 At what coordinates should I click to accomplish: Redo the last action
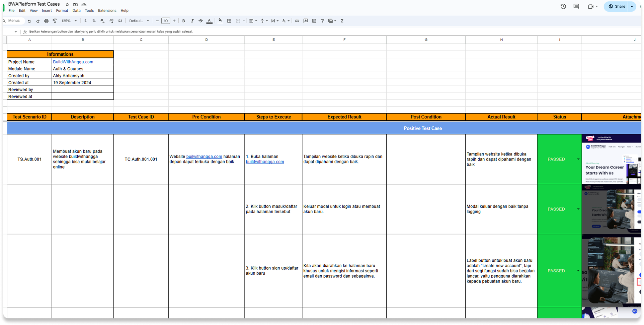coord(38,21)
